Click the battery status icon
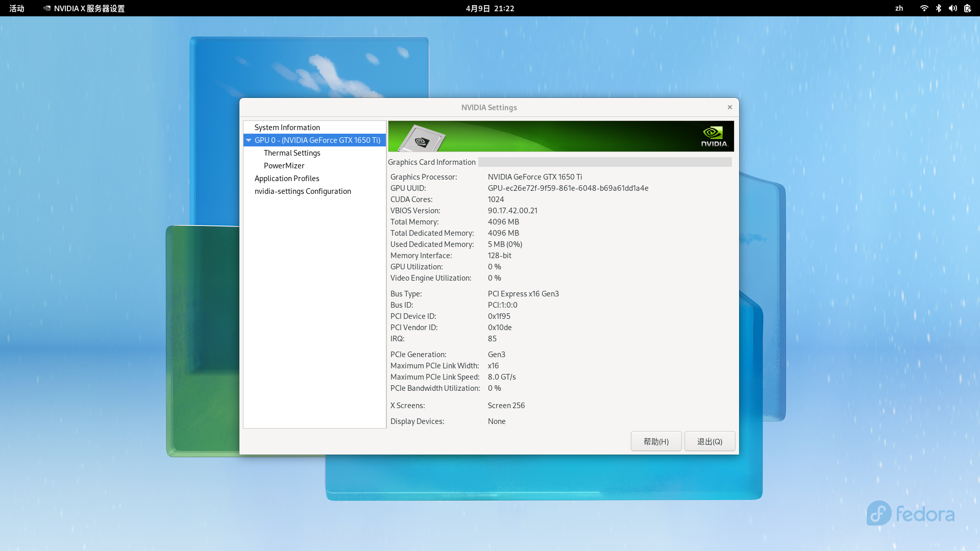Viewport: 980px width, 551px height. coord(967,8)
